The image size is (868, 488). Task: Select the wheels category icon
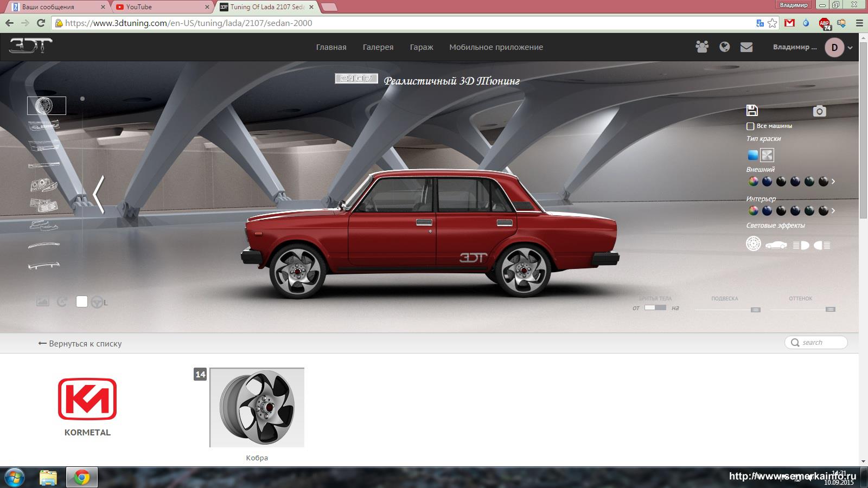click(x=47, y=106)
